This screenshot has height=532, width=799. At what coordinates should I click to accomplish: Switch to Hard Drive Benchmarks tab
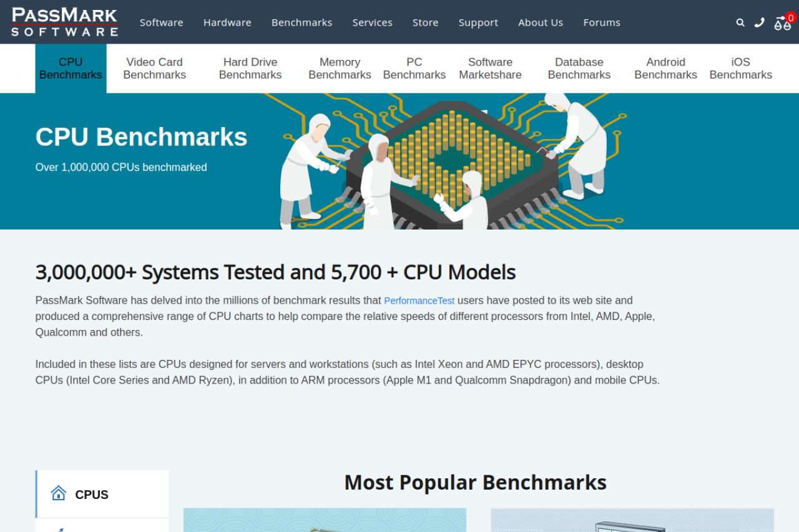[x=250, y=69]
